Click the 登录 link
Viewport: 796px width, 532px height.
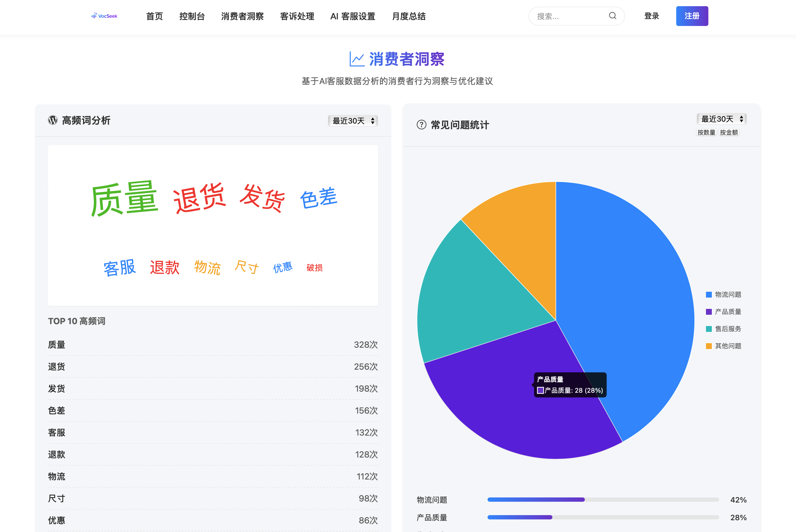click(651, 16)
